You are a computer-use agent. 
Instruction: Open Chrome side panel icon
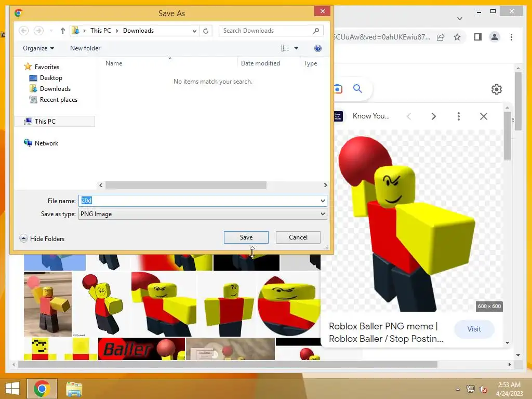[x=478, y=37]
